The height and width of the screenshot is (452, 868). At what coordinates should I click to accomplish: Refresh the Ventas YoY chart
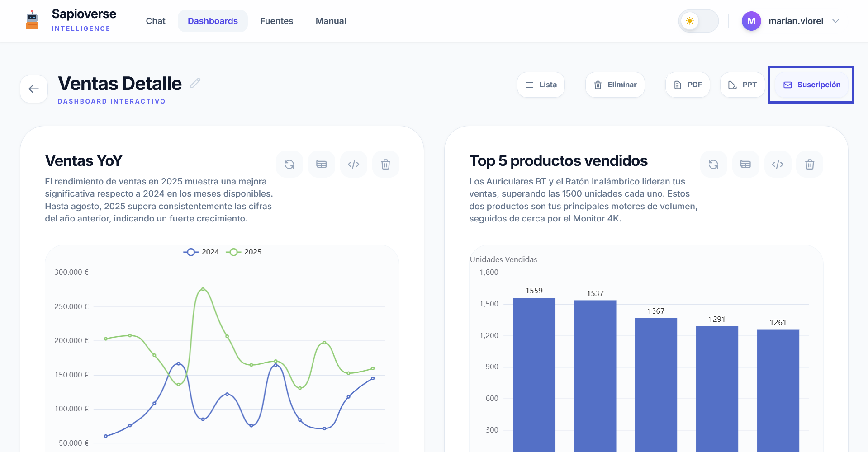tap(289, 164)
